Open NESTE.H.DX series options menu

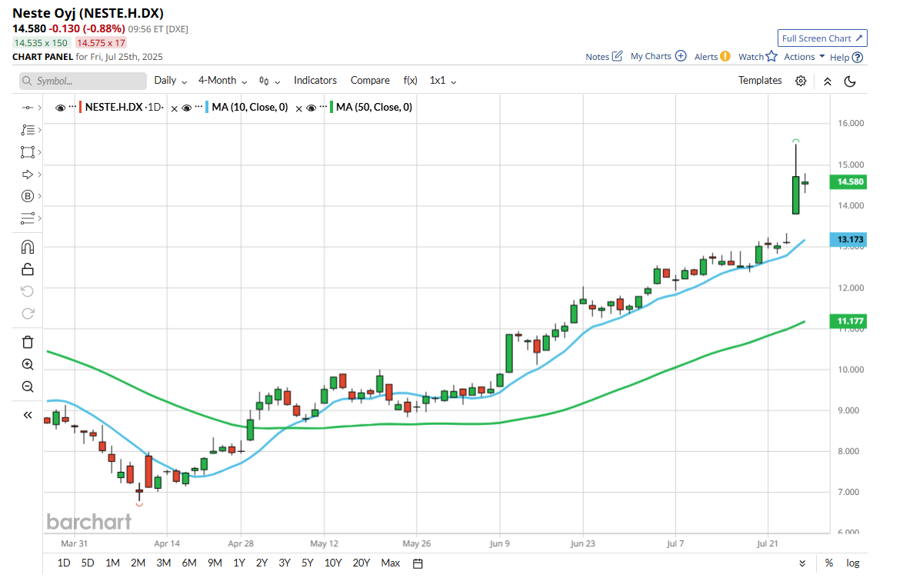coord(72,106)
